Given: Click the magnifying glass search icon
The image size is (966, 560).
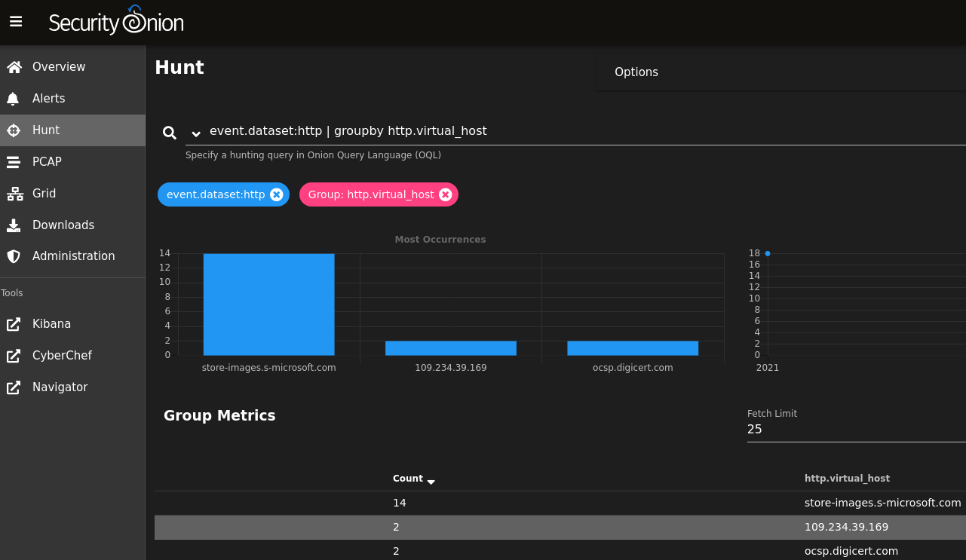Looking at the screenshot, I should coord(170,133).
